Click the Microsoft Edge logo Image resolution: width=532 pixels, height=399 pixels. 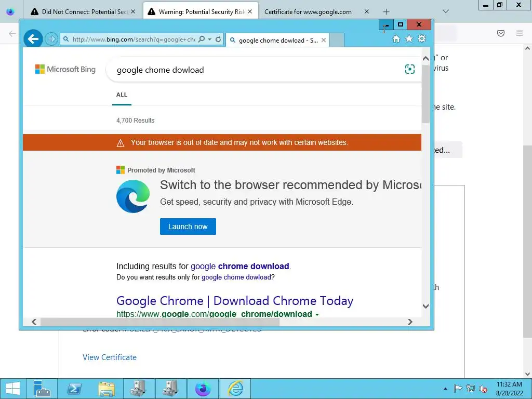133,196
